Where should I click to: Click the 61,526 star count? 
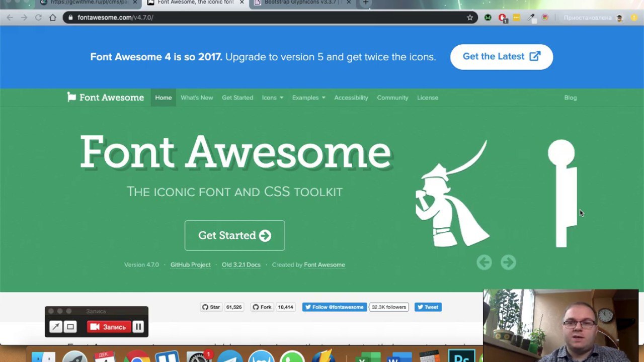(234, 307)
